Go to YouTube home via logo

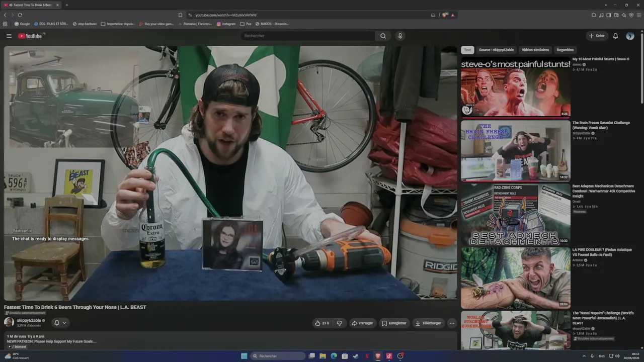tap(30, 36)
